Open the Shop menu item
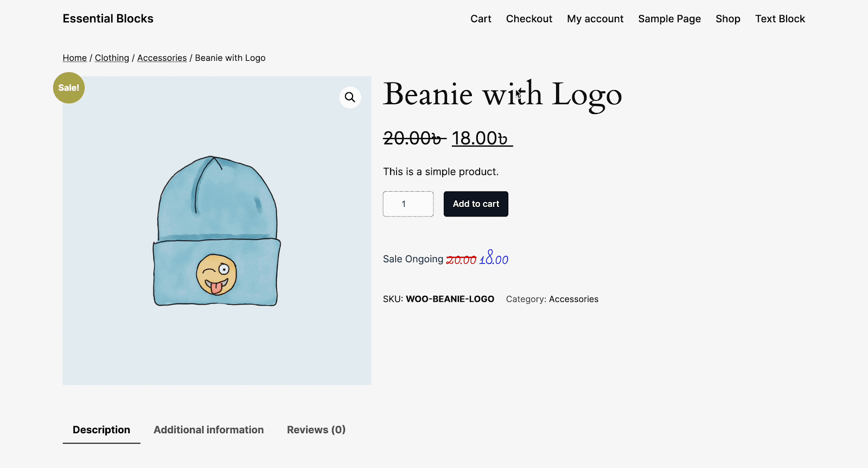868x468 pixels. (727, 18)
